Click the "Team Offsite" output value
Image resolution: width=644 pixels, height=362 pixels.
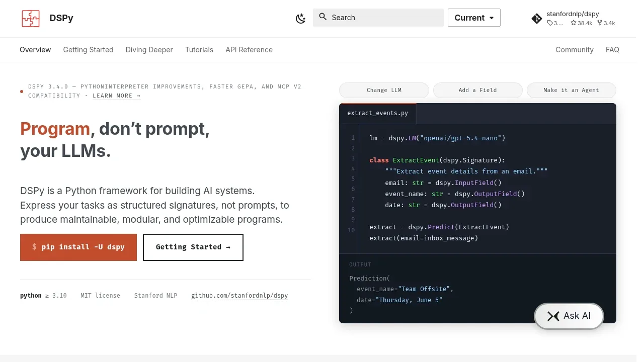(424, 289)
